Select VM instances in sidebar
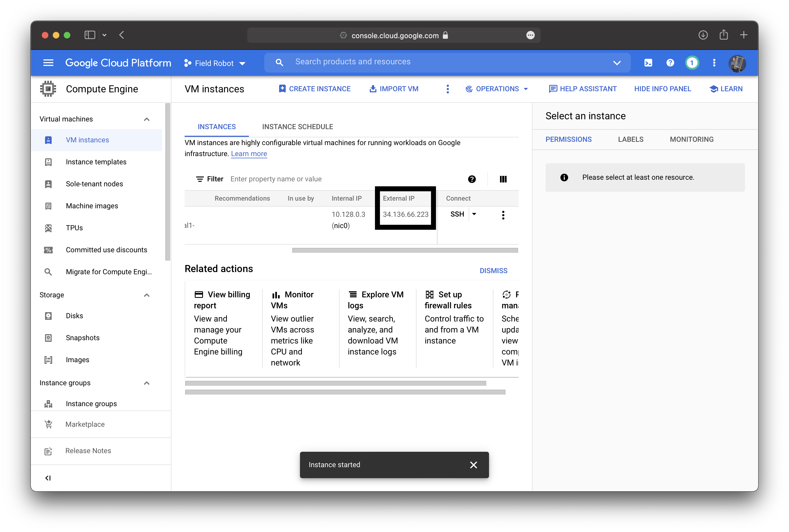The width and height of the screenshot is (789, 532). click(96, 140)
